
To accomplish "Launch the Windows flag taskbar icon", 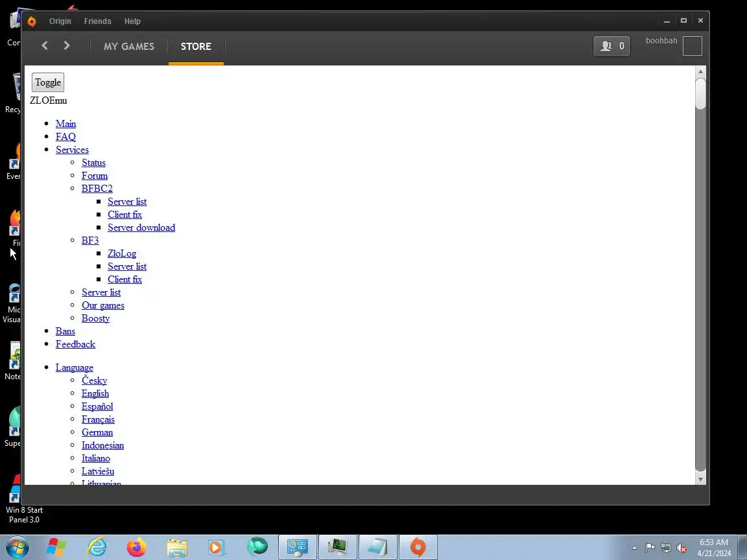I will tap(56, 547).
